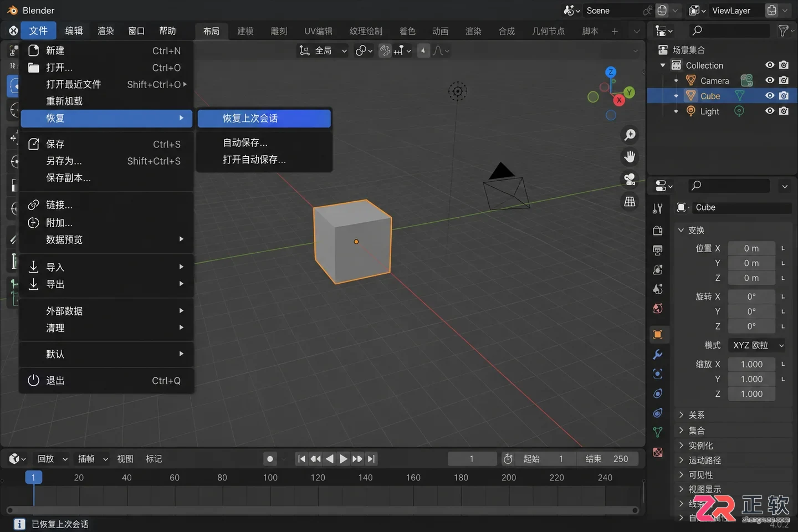
Task: Open Object Data mesh tab icon
Action: [658, 432]
